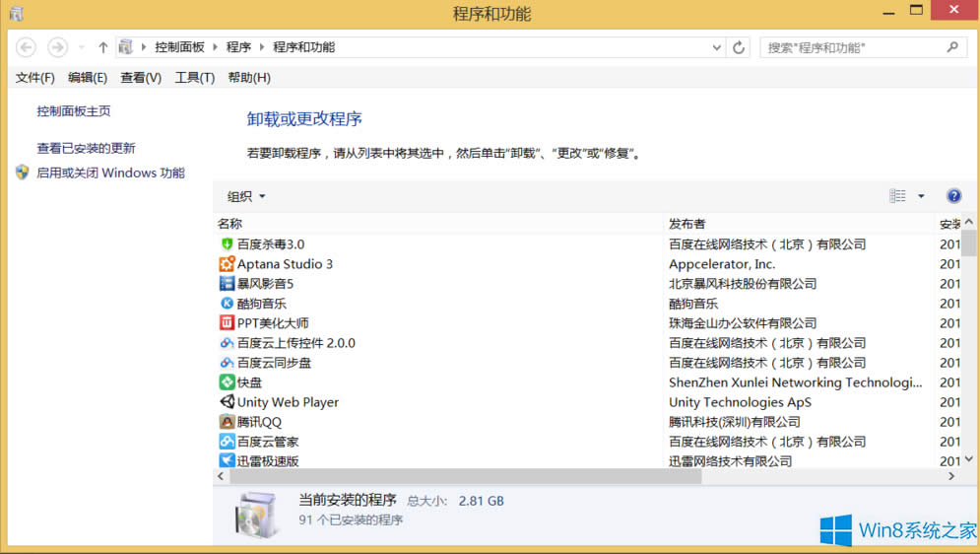Click publisher Appcelerator, Inc.

pyautogui.click(x=722, y=264)
